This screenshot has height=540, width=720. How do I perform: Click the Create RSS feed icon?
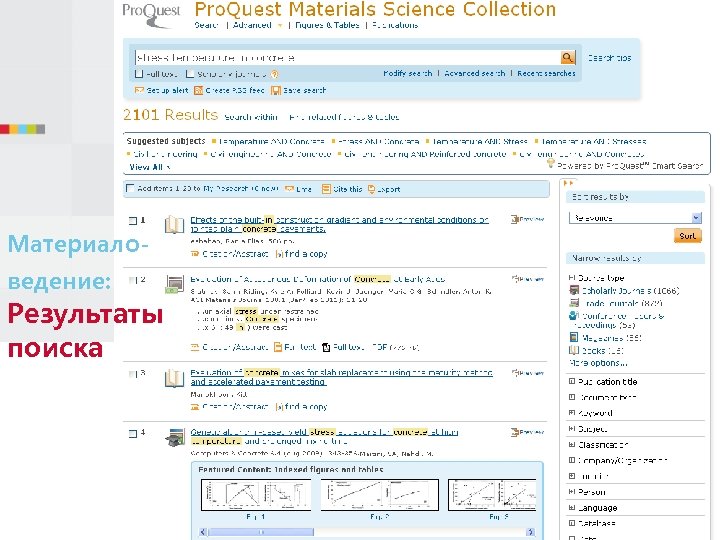198,90
